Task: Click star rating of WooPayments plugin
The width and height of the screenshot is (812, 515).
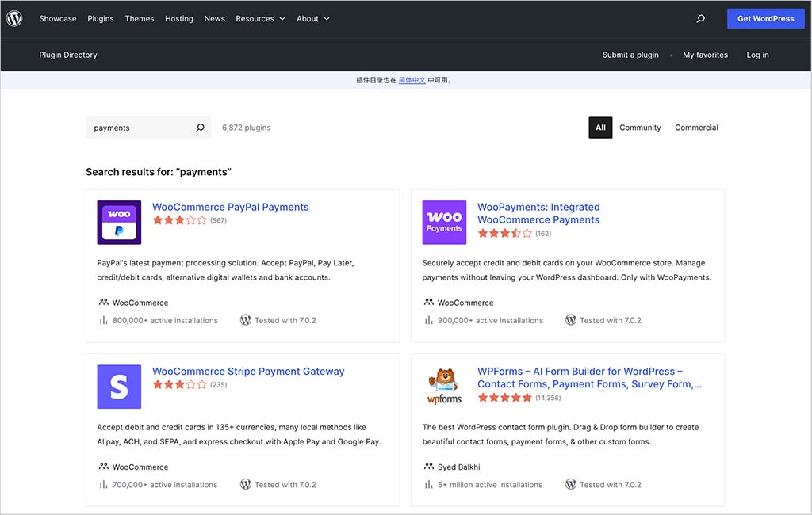Action: tap(505, 234)
